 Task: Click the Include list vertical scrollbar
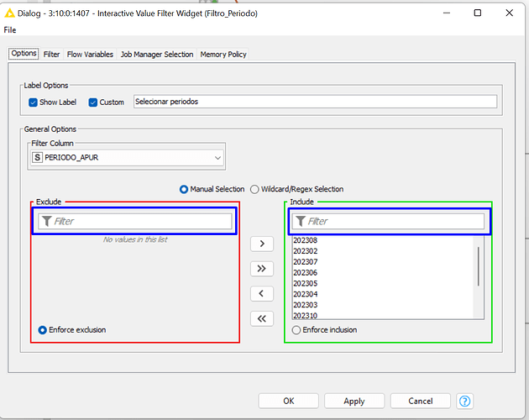click(478, 267)
